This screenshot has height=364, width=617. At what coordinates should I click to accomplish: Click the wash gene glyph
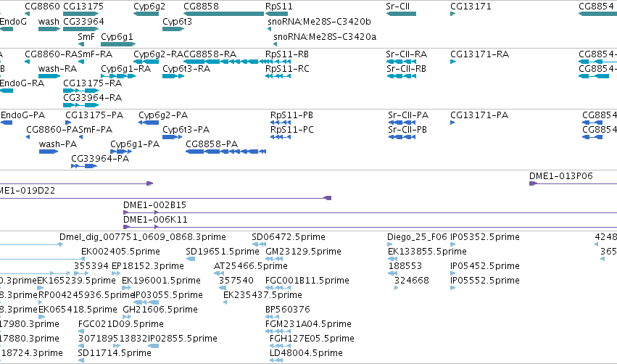pyautogui.click(x=49, y=29)
